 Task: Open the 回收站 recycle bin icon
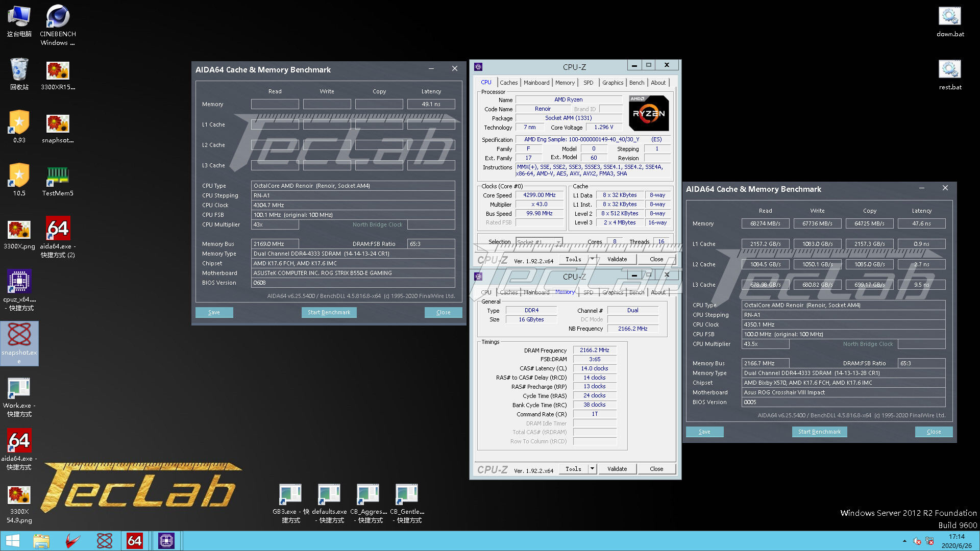pos(19,74)
